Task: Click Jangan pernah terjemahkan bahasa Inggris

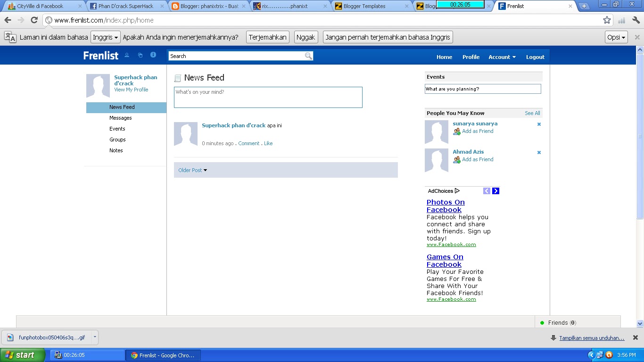Action: (388, 37)
